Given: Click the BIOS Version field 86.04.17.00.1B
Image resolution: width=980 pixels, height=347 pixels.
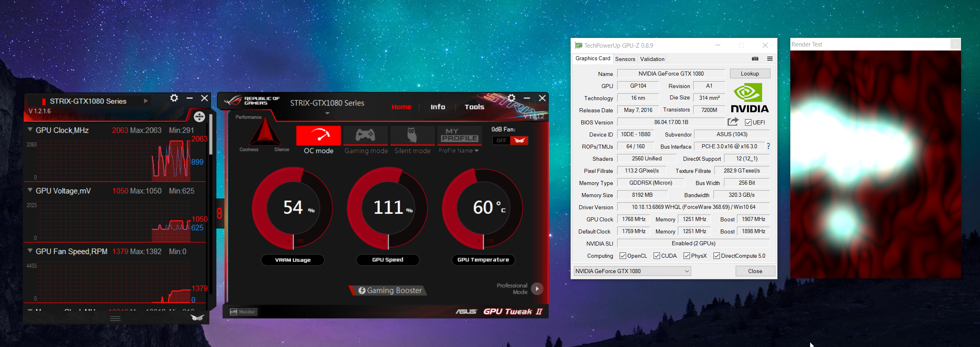Looking at the screenshot, I should click(671, 122).
